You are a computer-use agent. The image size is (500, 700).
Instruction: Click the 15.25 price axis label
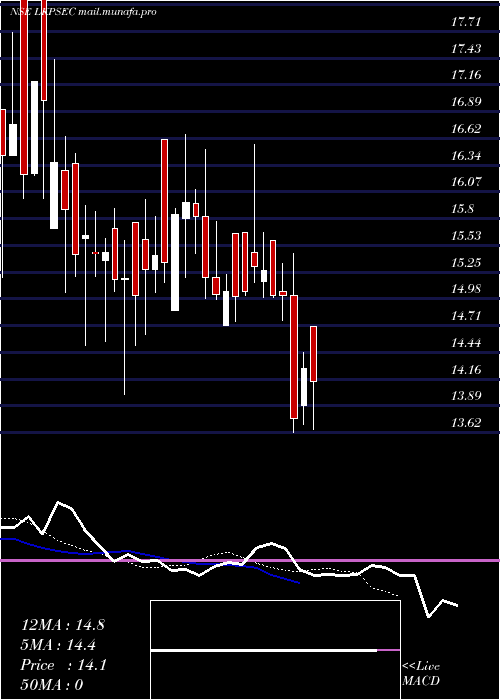tap(466, 262)
